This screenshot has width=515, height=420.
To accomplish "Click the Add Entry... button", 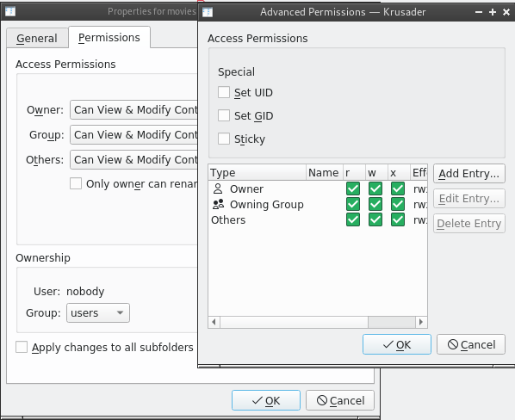I will point(469,174).
